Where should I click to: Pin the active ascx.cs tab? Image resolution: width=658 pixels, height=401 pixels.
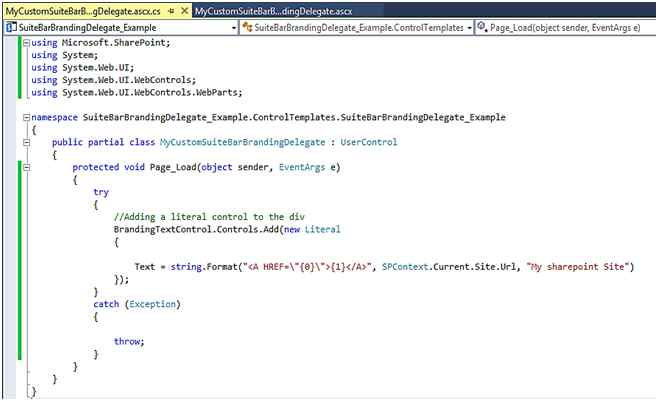(x=171, y=11)
